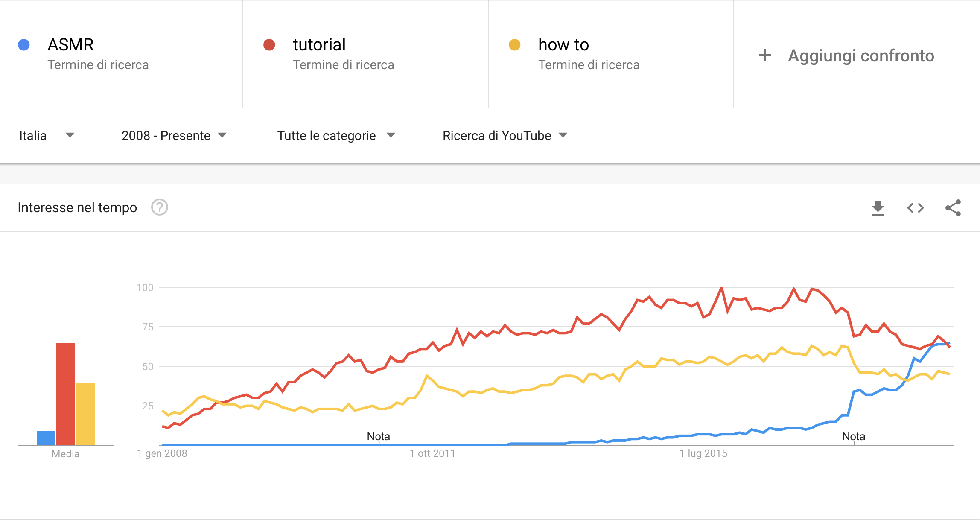Open the 2008 - Presente time range dropdown
The image size is (980, 520).
pyautogui.click(x=174, y=136)
